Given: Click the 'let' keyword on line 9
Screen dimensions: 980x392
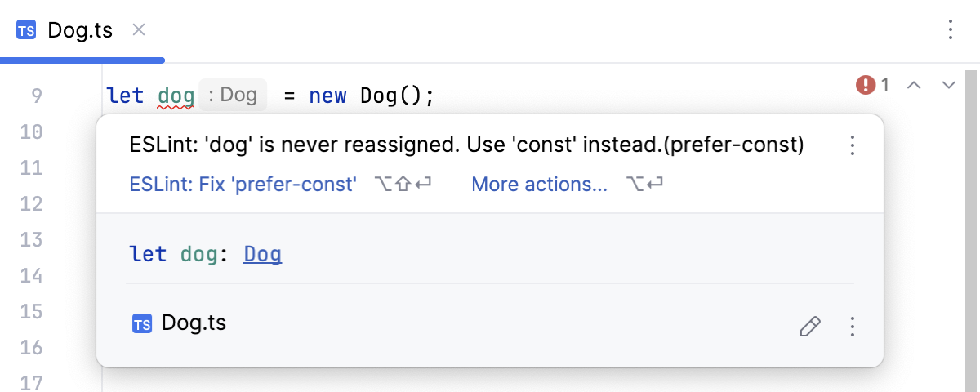Looking at the screenshot, I should [x=125, y=96].
